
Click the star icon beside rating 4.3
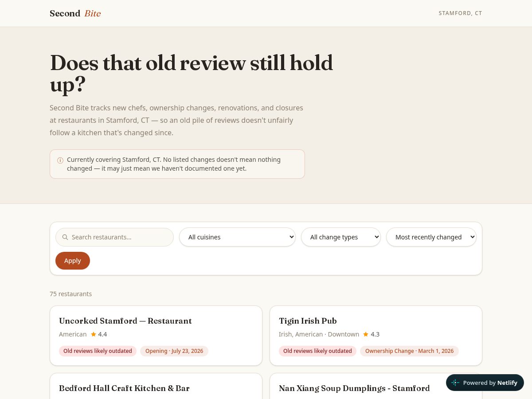366,334
